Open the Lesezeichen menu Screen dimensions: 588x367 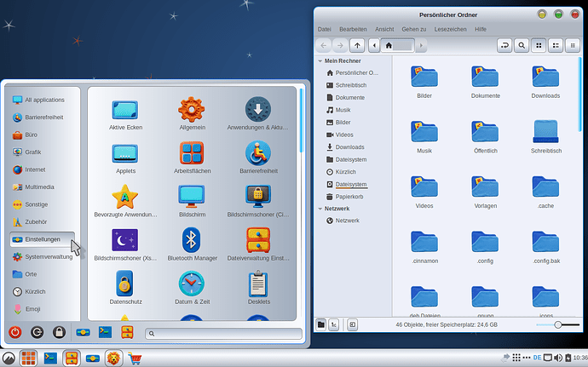click(x=449, y=29)
